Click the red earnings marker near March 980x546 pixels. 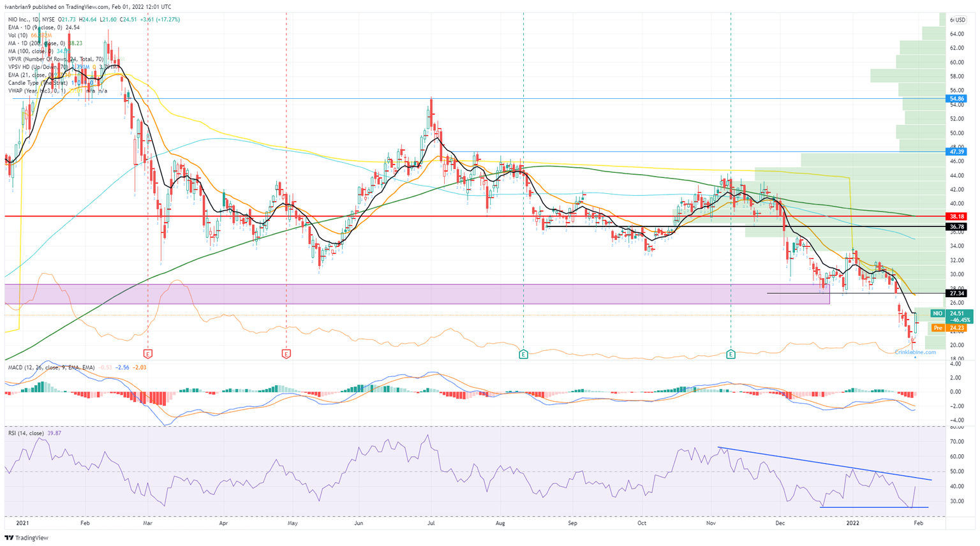coord(148,354)
